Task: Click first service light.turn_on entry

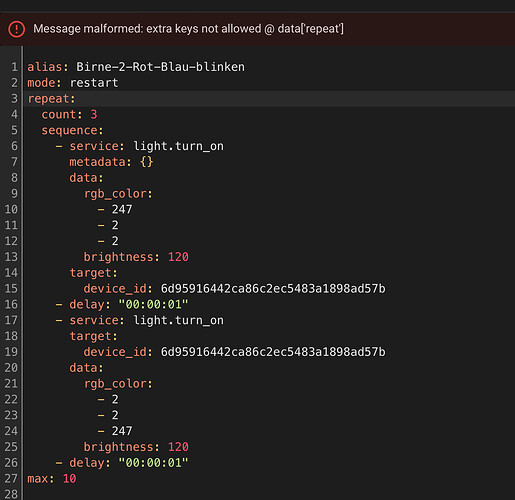Action: point(146,146)
